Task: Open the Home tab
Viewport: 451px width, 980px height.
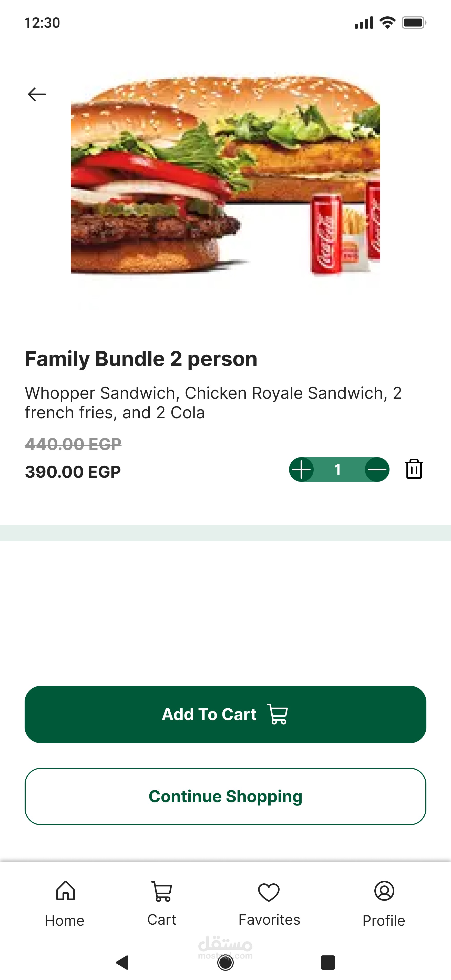Action: coord(65,903)
